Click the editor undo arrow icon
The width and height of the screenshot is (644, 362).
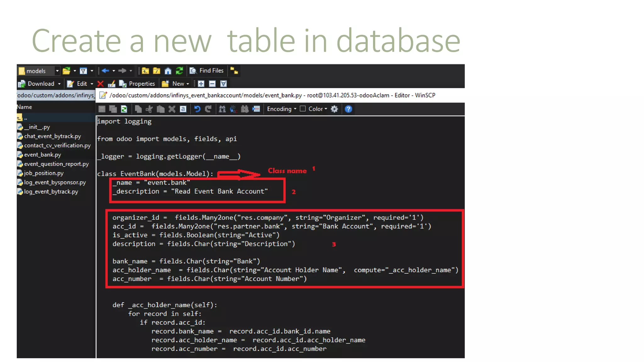tap(197, 109)
